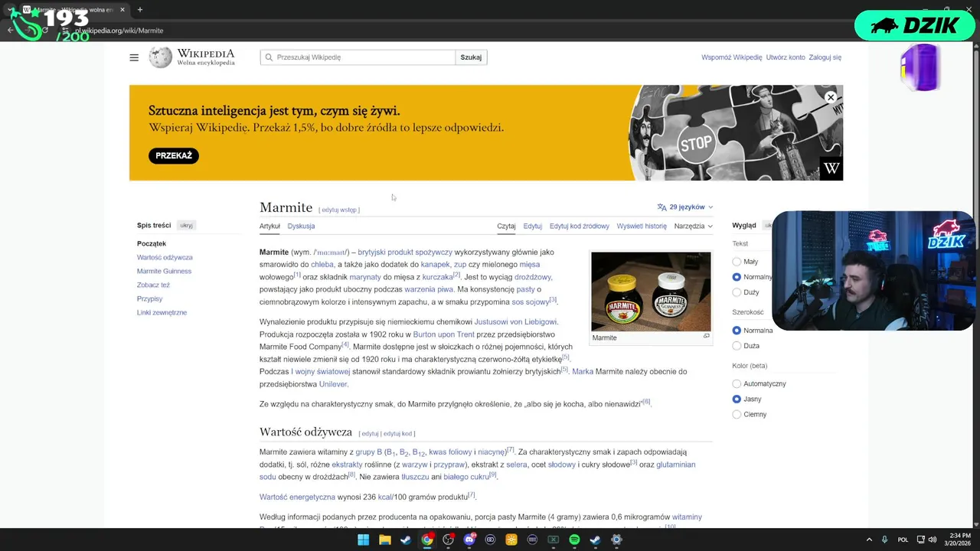Image resolution: width=980 pixels, height=551 pixels.
Task: Select the Normalny text size radio
Action: coord(737,277)
